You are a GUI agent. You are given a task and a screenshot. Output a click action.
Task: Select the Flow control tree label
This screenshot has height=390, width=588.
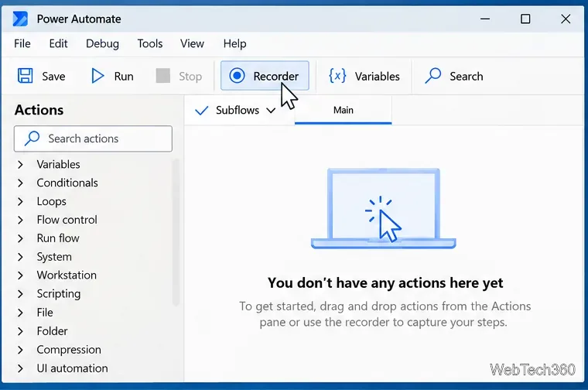coord(67,220)
